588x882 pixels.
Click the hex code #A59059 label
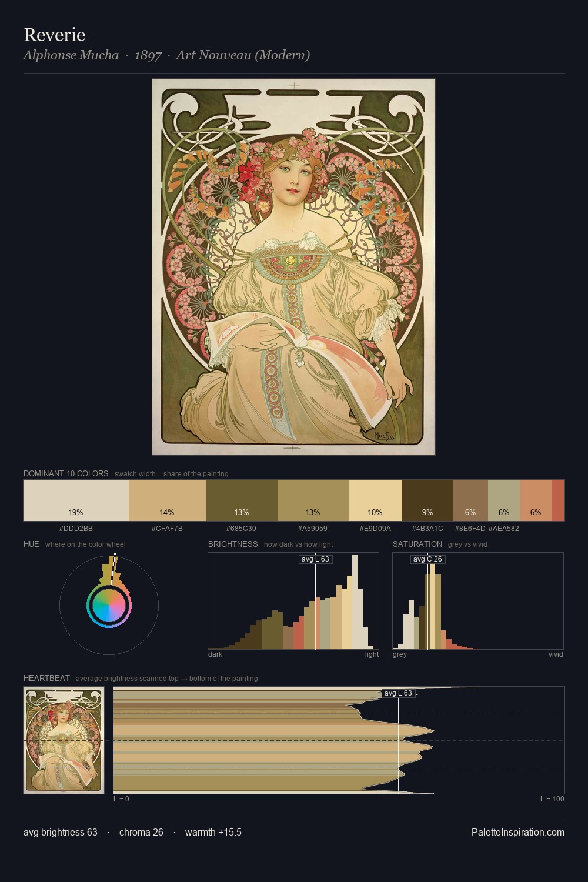tap(313, 528)
